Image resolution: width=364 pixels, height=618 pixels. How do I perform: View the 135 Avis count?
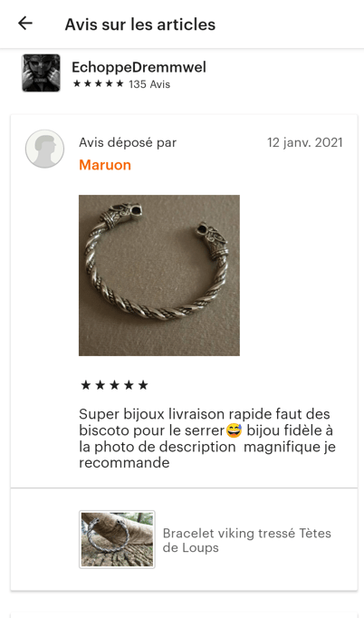point(149,84)
